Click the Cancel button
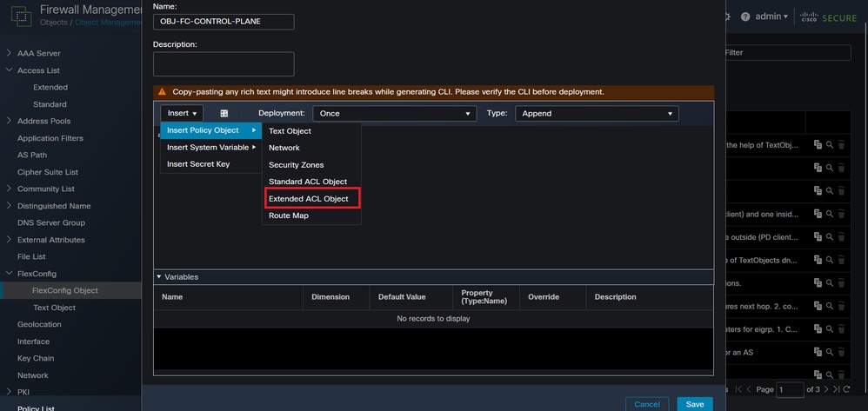868x411 pixels. coord(647,404)
